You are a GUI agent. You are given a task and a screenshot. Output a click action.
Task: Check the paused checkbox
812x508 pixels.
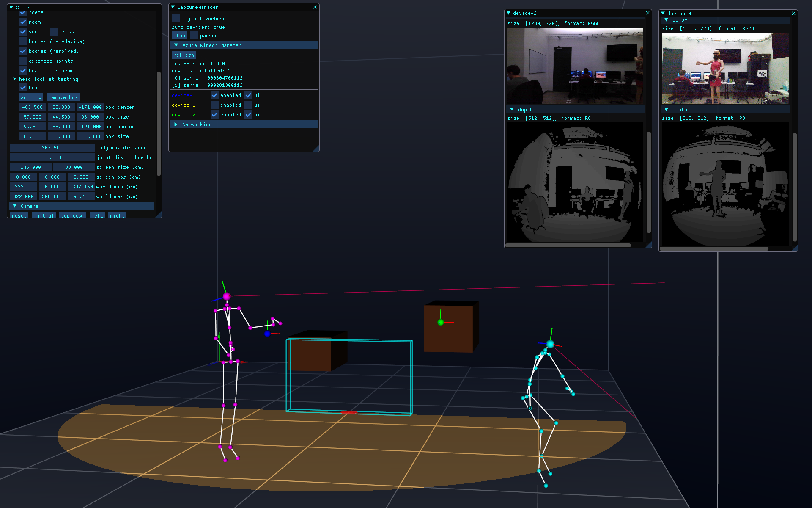click(194, 36)
